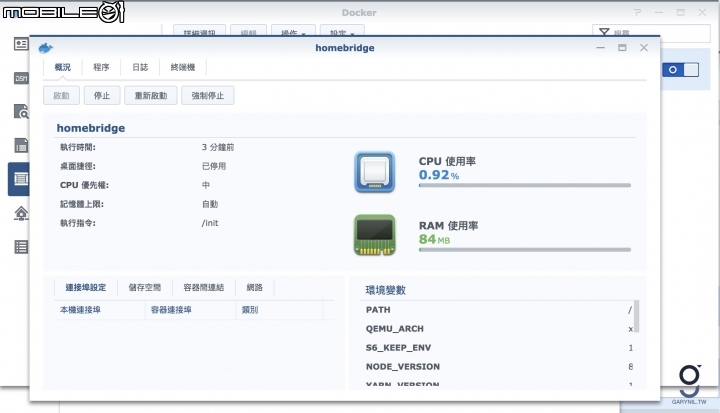Toggle the container on/off switch in Docker window

(681, 70)
